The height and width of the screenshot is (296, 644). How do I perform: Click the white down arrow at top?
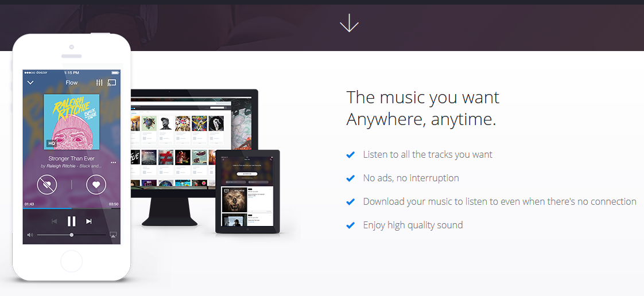pyautogui.click(x=349, y=23)
